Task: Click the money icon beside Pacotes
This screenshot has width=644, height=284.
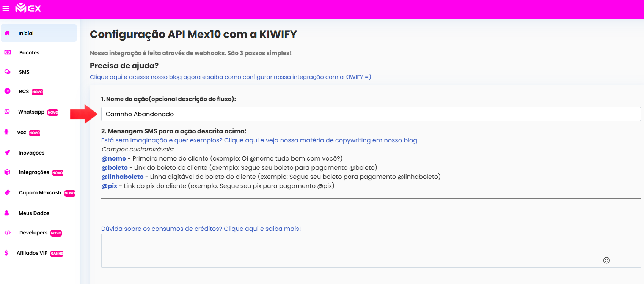Action: 8,52
